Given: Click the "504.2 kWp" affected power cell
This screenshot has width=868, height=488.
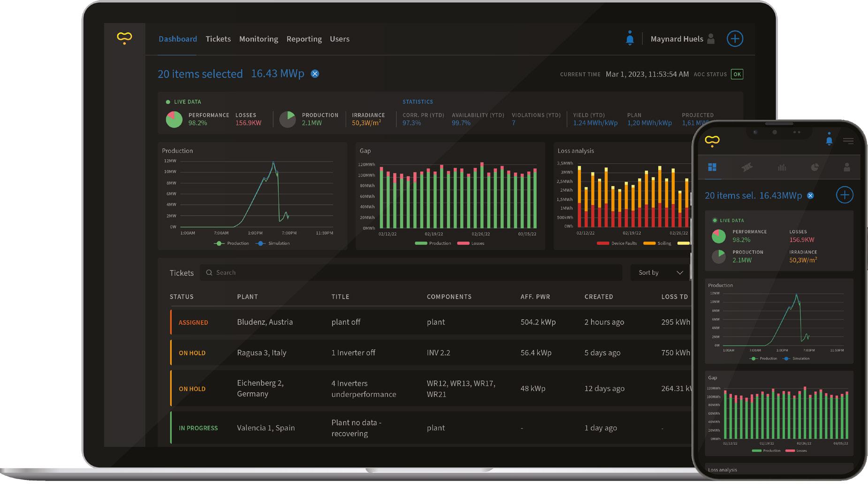Looking at the screenshot, I should (538, 322).
